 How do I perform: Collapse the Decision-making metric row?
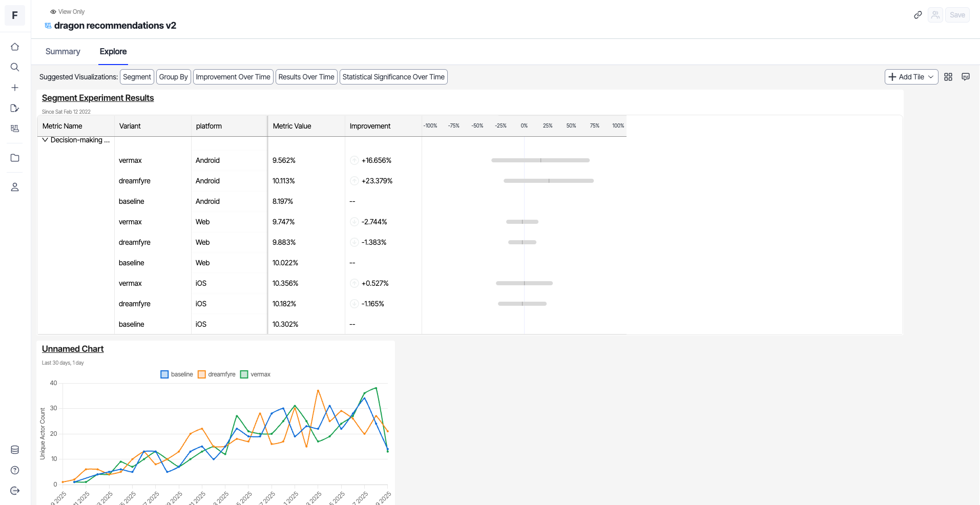(45, 140)
